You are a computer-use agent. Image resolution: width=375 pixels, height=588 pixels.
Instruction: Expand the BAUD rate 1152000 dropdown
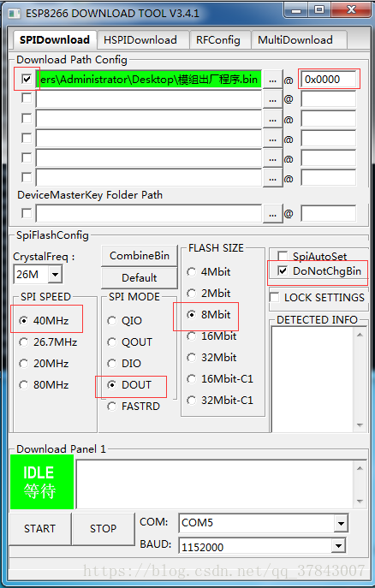coord(339,546)
